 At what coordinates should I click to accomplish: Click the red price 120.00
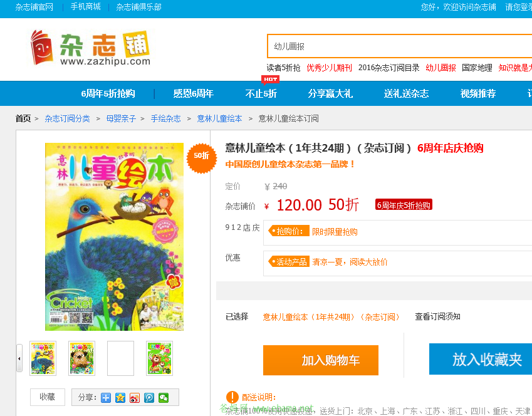click(x=299, y=205)
